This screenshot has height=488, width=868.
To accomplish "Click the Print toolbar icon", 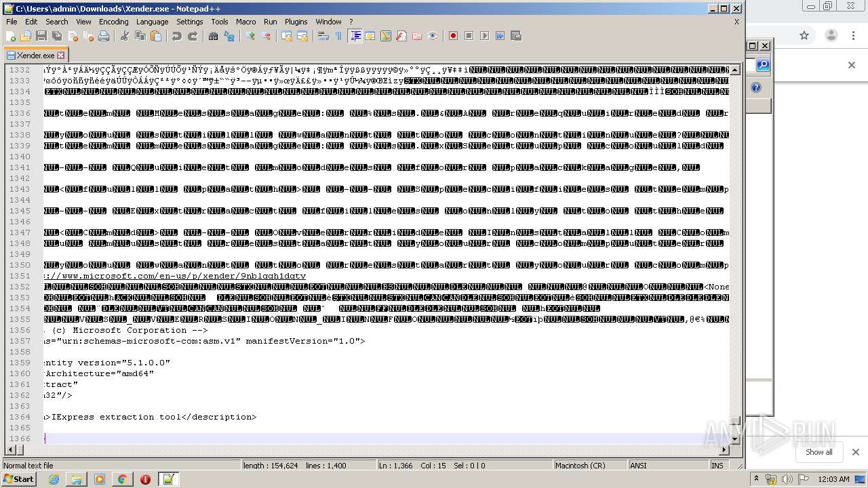I will click(104, 36).
